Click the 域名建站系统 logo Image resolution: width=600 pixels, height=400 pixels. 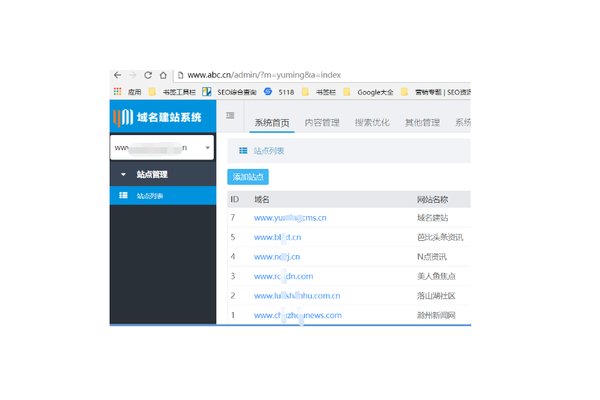[x=157, y=117]
